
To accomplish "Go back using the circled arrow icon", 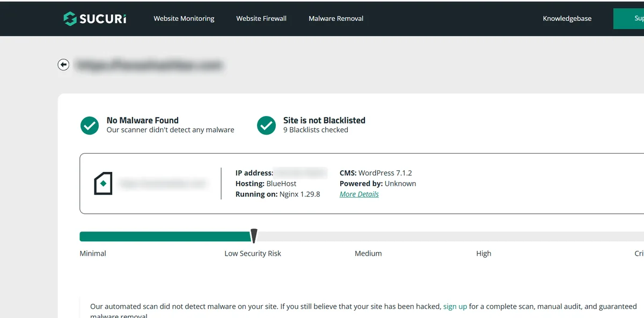I will coord(63,65).
